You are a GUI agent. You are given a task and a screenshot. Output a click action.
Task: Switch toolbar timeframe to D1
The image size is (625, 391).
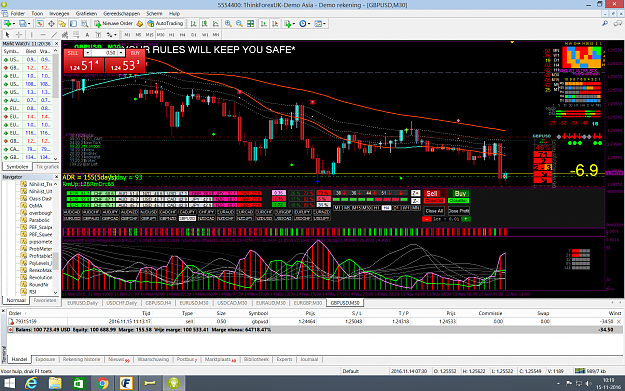point(193,35)
